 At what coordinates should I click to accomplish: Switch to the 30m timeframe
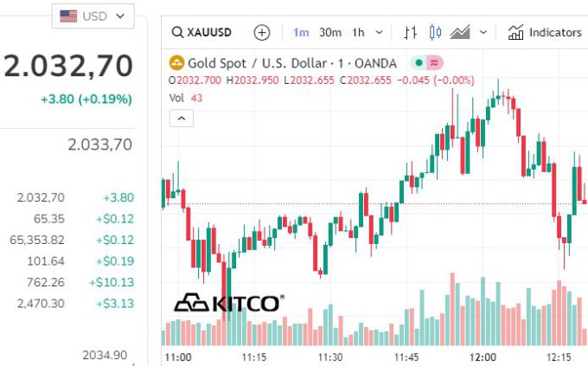pos(329,33)
